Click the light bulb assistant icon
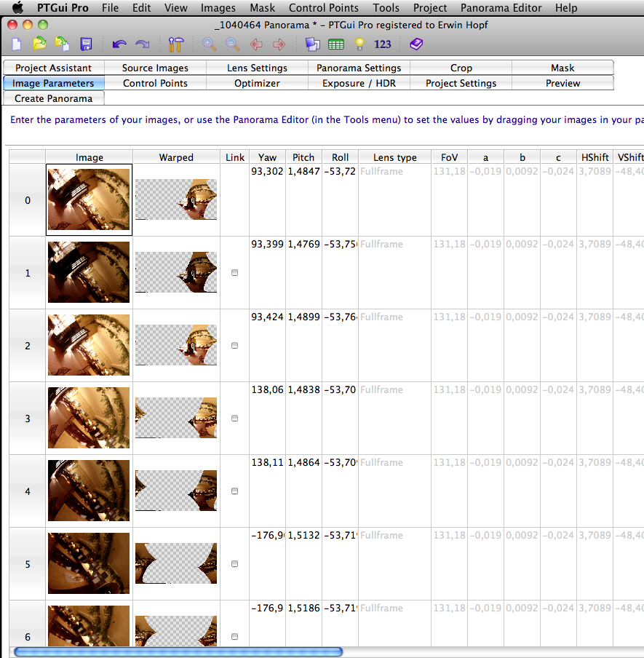Image resolution: width=644 pixels, height=658 pixels. (359, 44)
